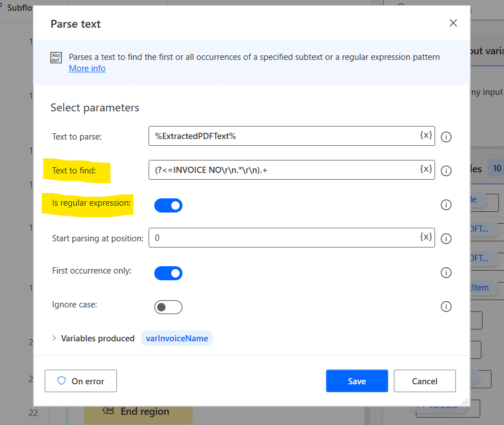Click variable picker in Start parsing at position

(426, 237)
